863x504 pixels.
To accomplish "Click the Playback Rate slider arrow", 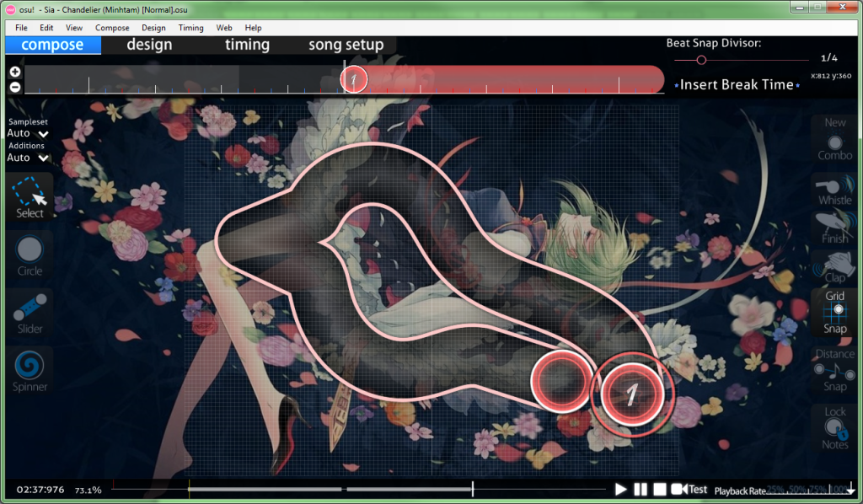I will coord(851,488).
